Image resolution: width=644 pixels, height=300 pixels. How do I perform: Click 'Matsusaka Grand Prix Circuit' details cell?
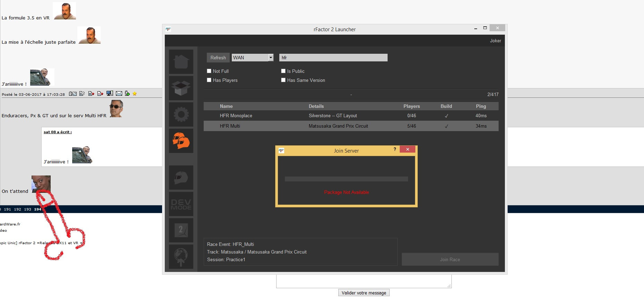click(338, 126)
